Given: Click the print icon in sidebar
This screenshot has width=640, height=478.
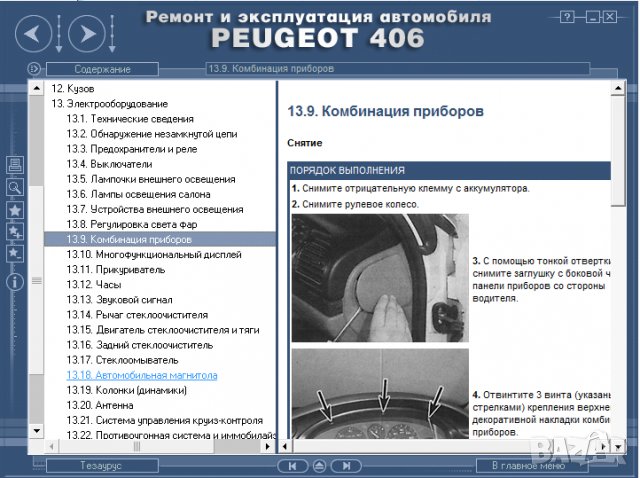Looking at the screenshot, I should tap(15, 165).
